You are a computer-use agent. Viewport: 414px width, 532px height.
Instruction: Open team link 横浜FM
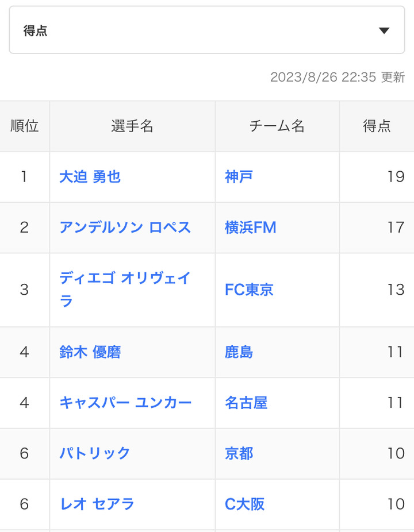pos(250,227)
